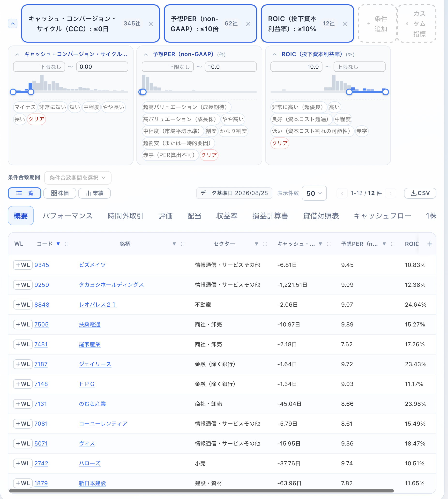
Task: Remove the ROIC ≥10% filter chip
Action: click(345, 24)
